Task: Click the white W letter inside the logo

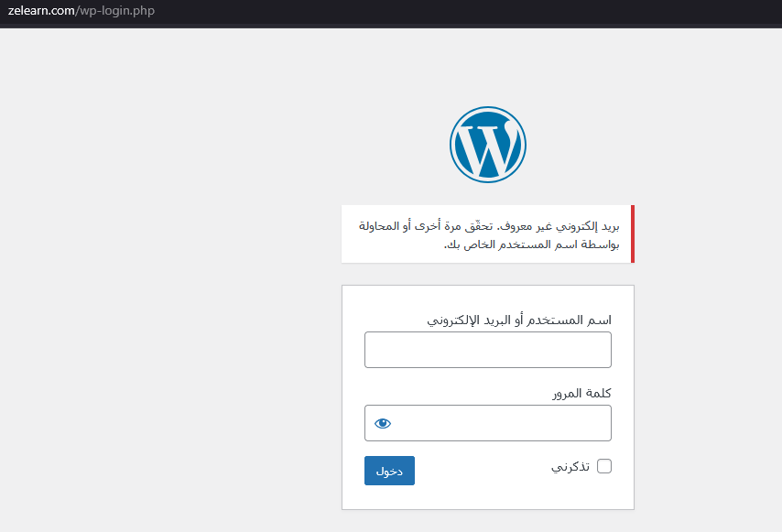Action: [486, 147]
